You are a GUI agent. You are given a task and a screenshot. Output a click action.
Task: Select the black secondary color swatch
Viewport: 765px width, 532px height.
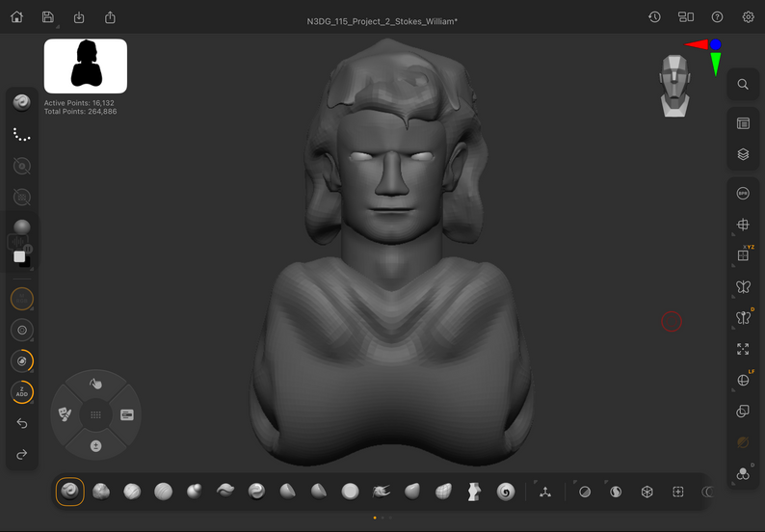coord(25,262)
